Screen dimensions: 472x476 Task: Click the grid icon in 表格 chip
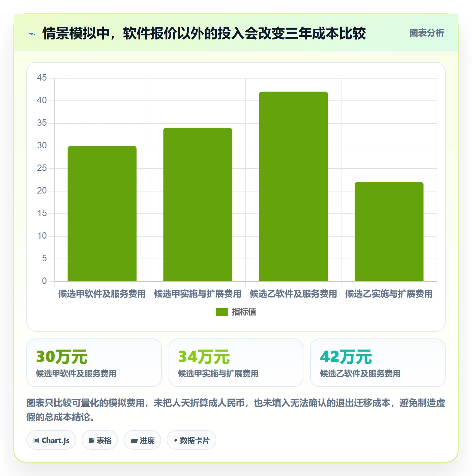pyautogui.click(x=92, y=441)
